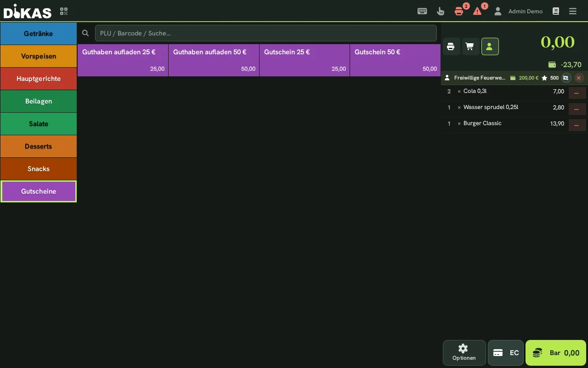This screenshot has height=368, width=588.
Task: Click the customer transfer icon beside 500 points
Action: pos(565,78)
